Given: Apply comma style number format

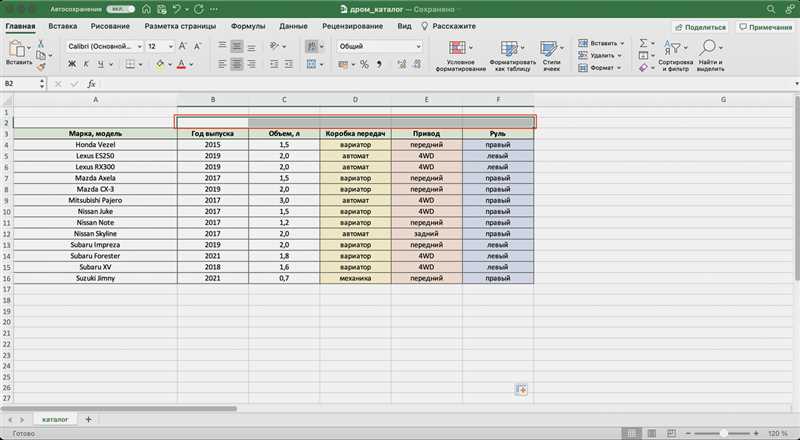Looking at the screenshot, I should [379, 64].
